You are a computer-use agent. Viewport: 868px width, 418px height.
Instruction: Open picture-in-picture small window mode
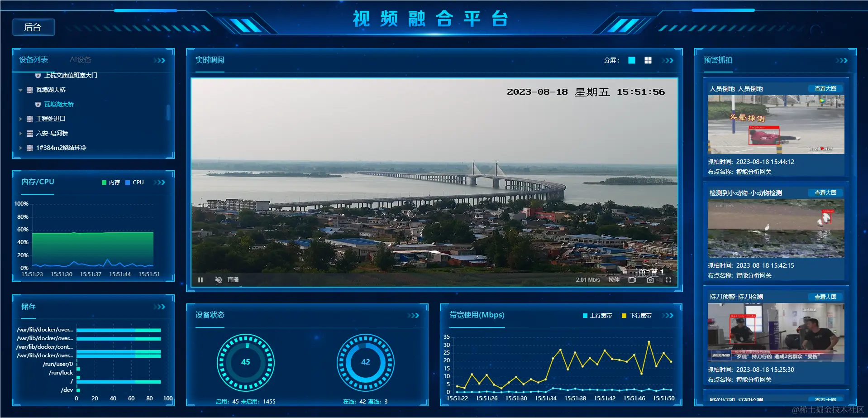632,280
